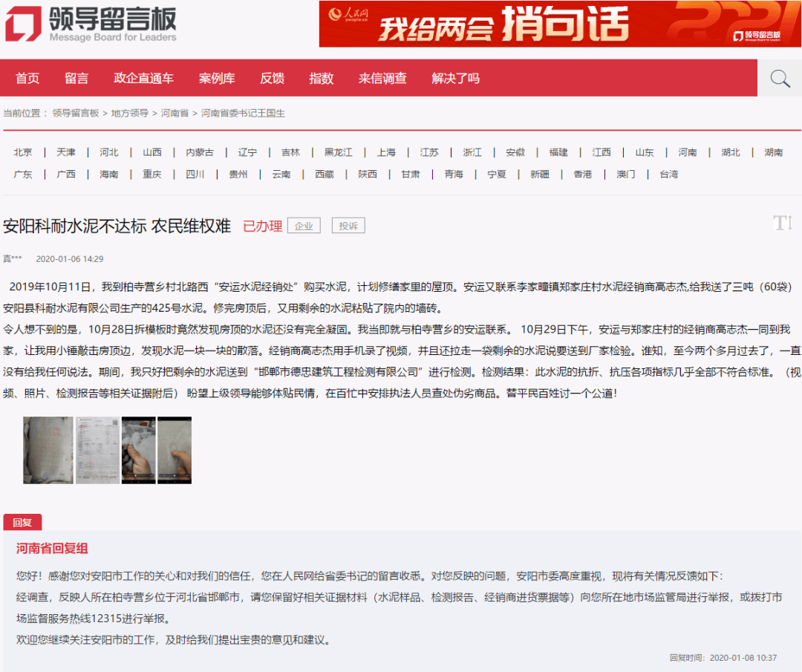Viewport: 802px width, 672px height.
Task: Click the search magnifier icon
Action: tap(780, 79)
